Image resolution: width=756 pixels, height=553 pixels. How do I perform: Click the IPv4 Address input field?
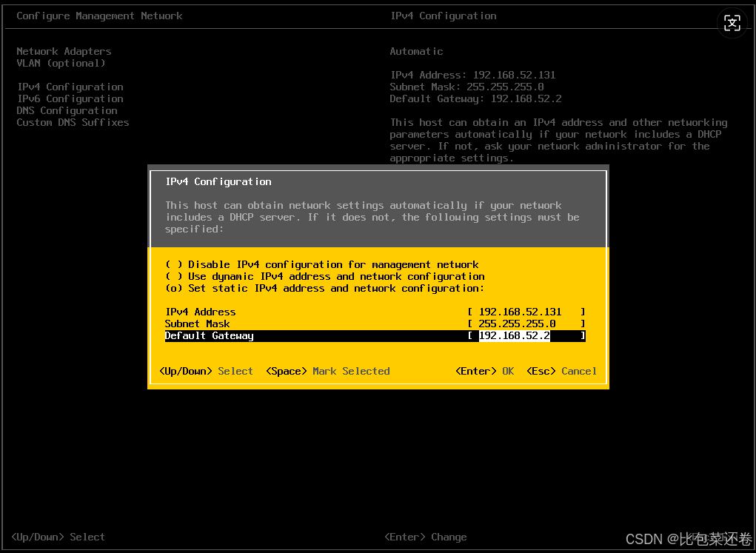coord(526,312)
